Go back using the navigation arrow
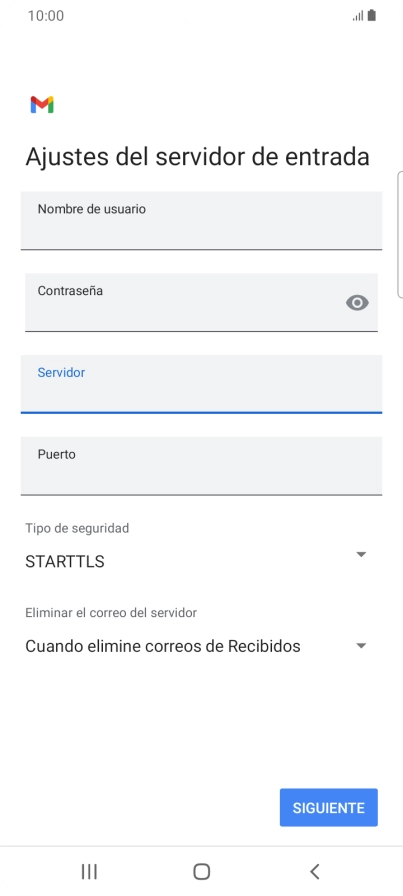 point(314,871)
